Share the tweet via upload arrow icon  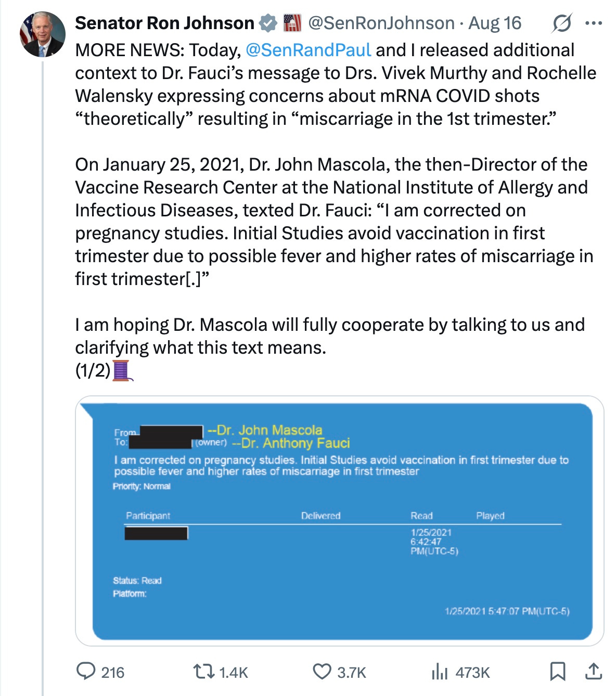click(593, 672)
